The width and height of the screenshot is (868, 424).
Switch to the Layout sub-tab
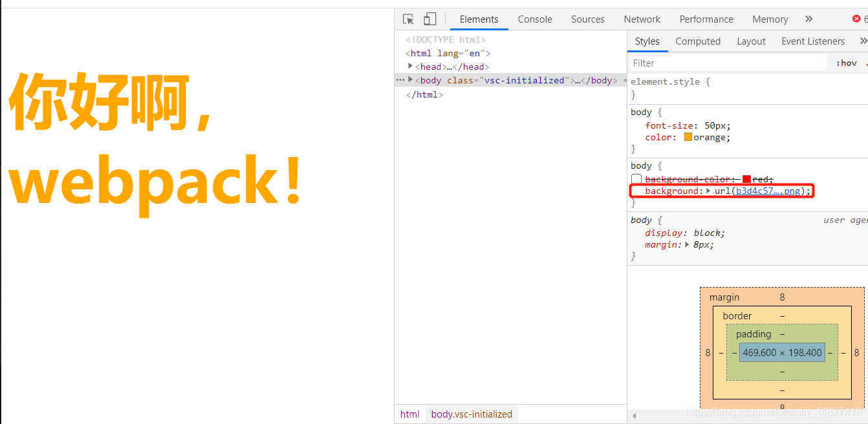[x=751, y=41]
